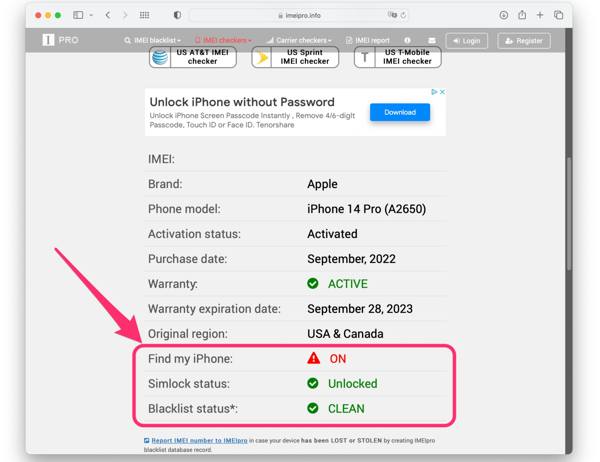Go back with the back arrow
The width and height of the screenshot is (600, 462).
[108, 15]
